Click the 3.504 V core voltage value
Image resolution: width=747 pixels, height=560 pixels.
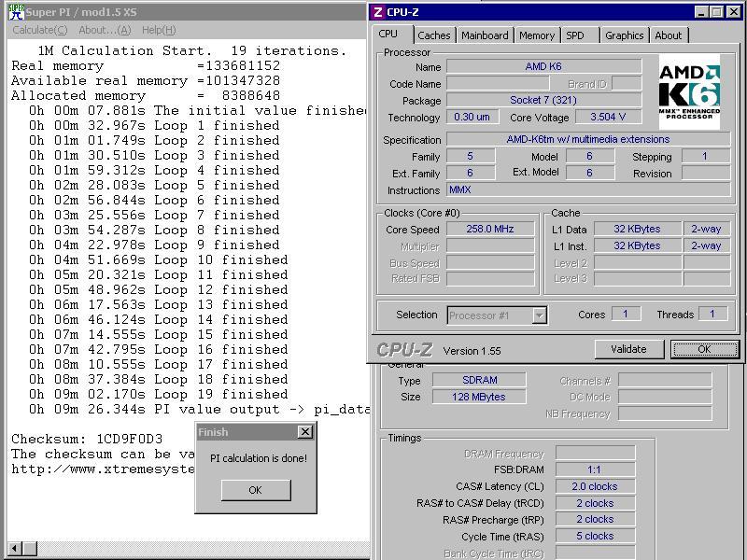pyautogui.click(x=609, y=117)
